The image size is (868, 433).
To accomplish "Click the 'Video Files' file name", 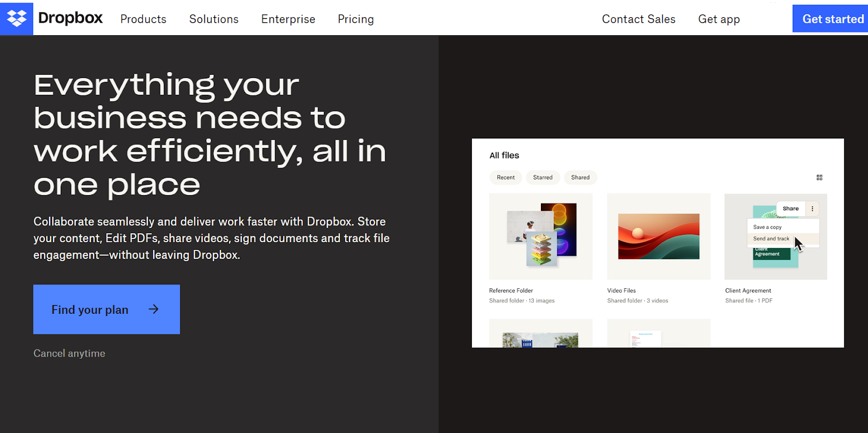I will 621,290.
